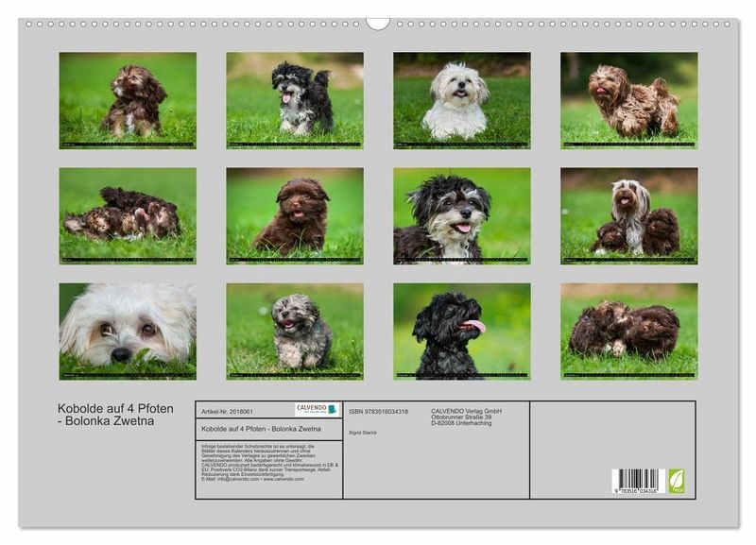Screen dimensions: 756x545
Task: Open the two brown puppies playing photo
Action: (629, 332)
